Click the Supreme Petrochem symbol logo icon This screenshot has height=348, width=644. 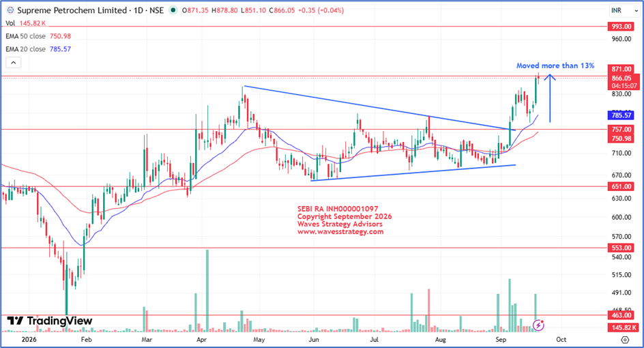pyautogui.click(x=10, y=10)
